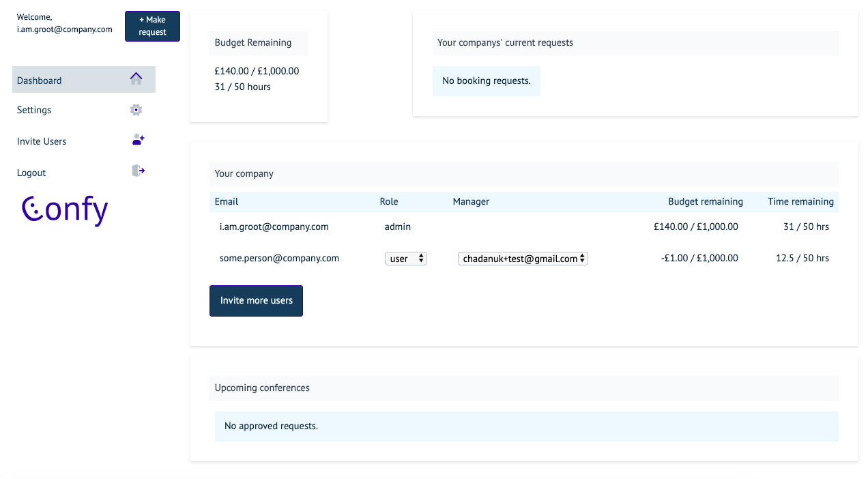Click the 31 / 50 hours card text

point(243,87)
